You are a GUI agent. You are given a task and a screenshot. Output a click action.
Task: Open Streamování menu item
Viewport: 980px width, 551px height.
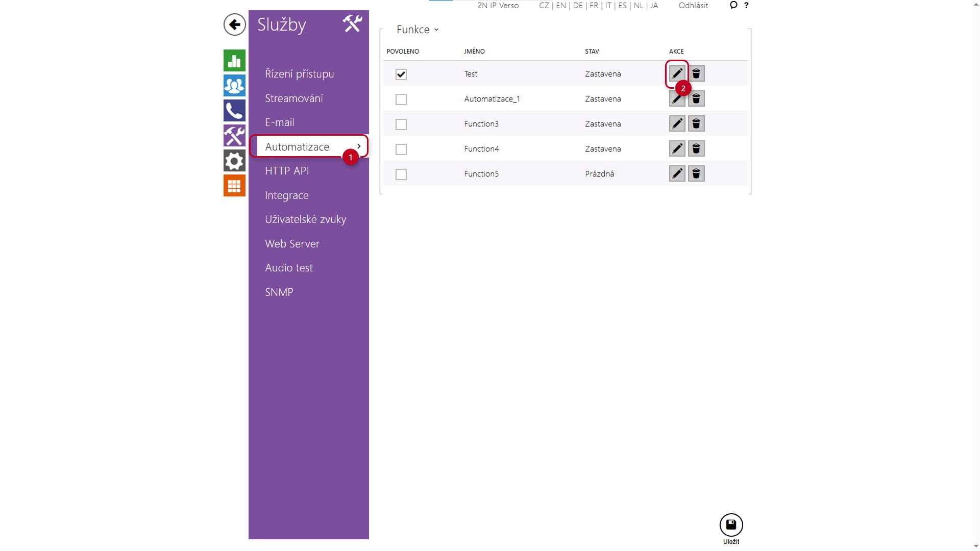coord(294,98)
